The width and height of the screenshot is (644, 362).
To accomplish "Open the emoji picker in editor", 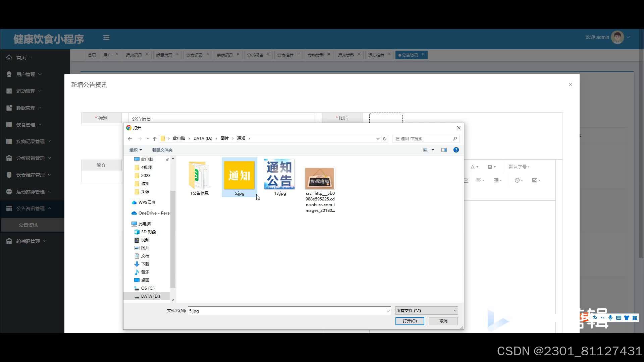I will pos(518,180).
